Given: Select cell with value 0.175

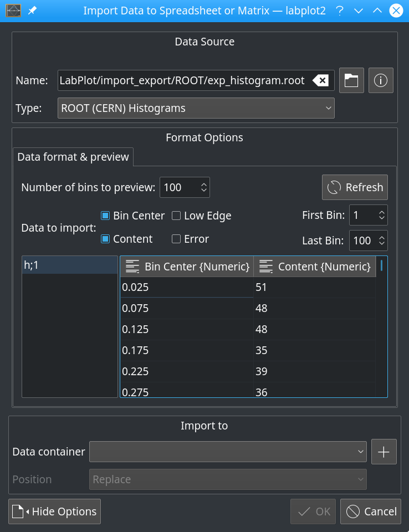Looking at the screenshot, I should [x=187, y=350].
